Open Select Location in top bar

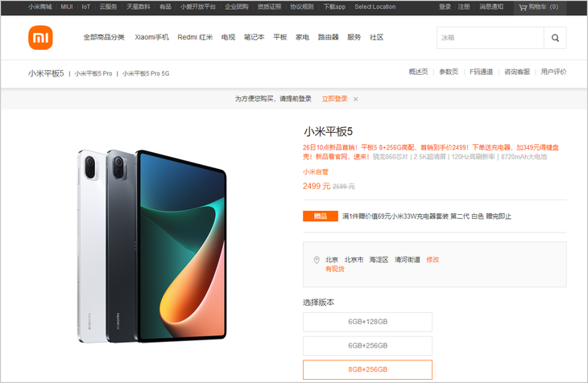coord(375,6)
